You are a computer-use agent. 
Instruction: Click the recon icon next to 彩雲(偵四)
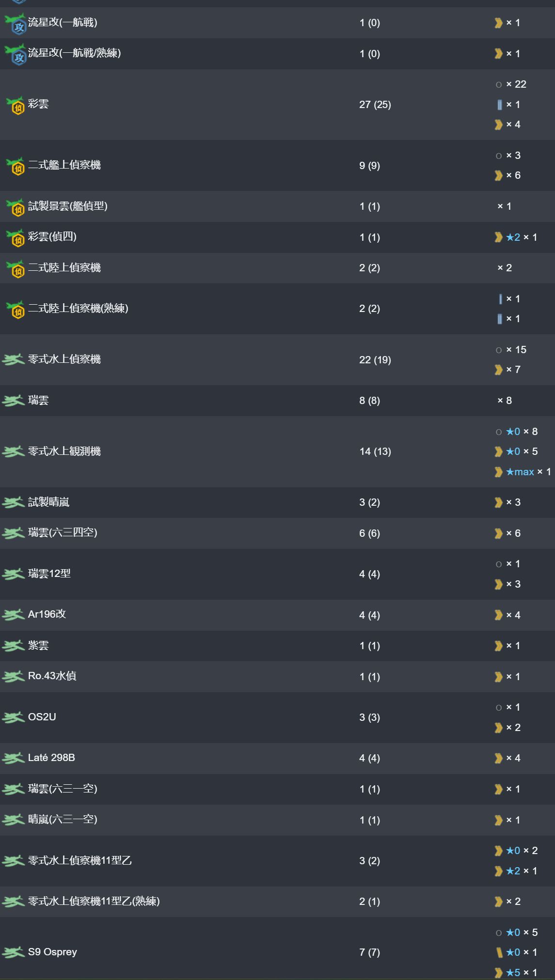tap(15, 237)
